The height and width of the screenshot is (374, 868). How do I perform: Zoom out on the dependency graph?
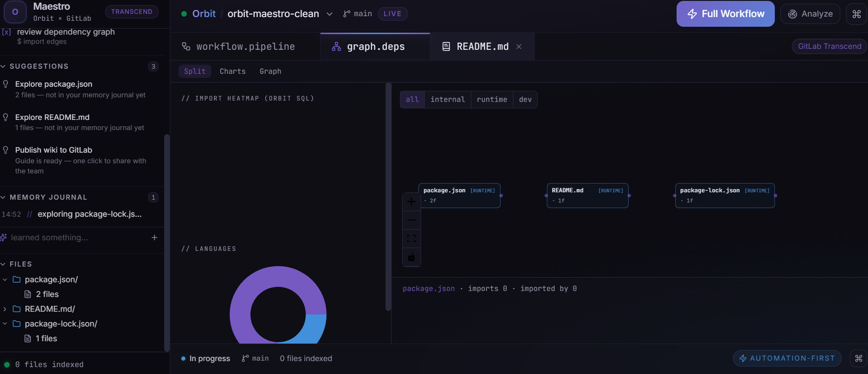coord(411,220)
